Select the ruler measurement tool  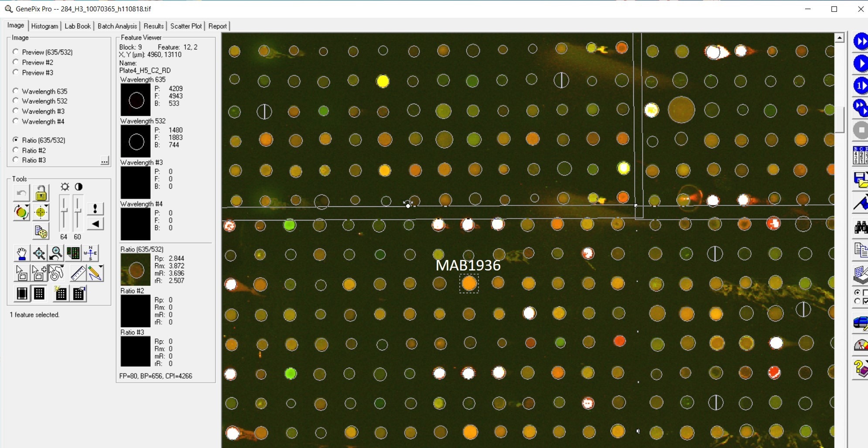78,274
